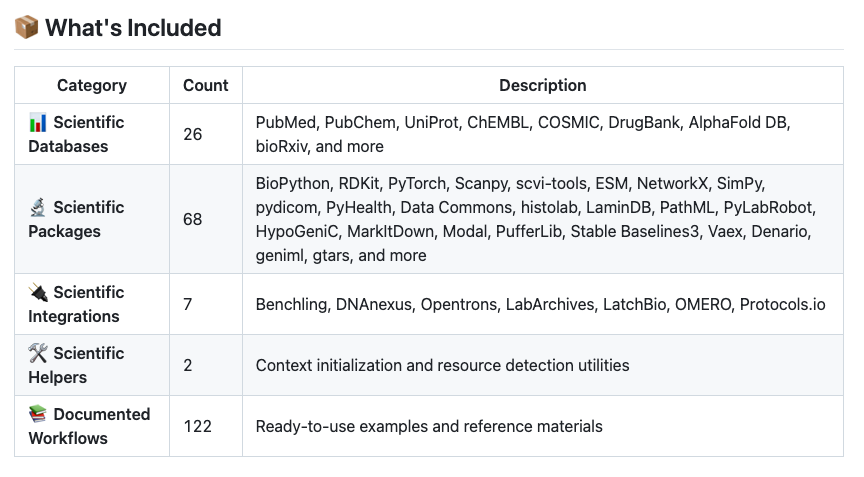Click the microscope icon beside Scientific Packages
864x477 pixels.
[x=38, y=208]
